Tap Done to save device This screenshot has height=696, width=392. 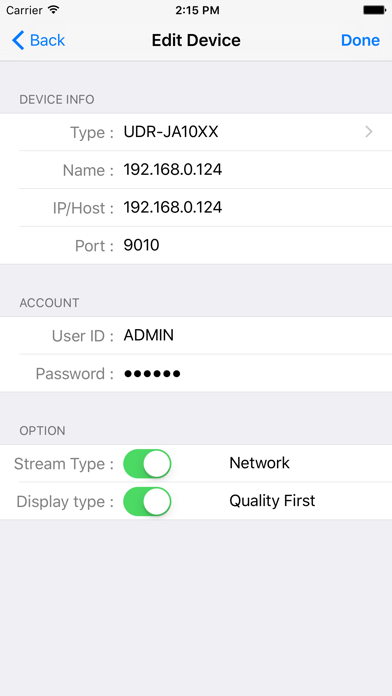tap(360, 40)
